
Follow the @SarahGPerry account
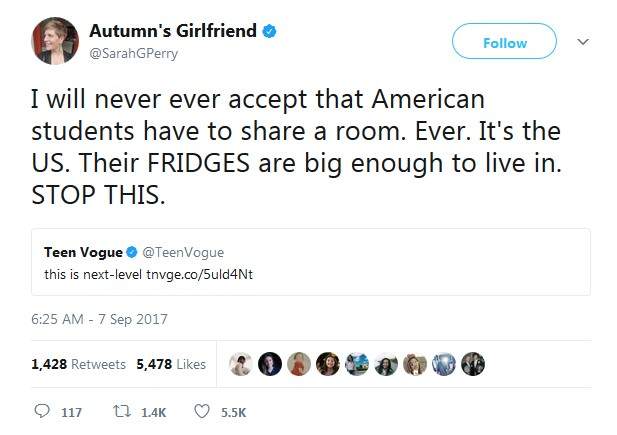504,43
